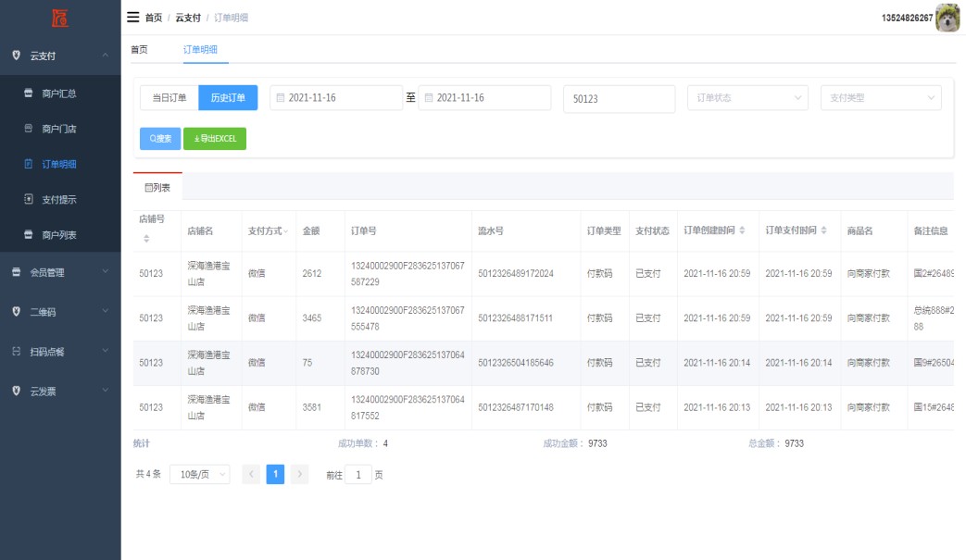This screenshot has height=560, width=966.
Task: Expand the 会员管理 sidebar menu
Action: tap(60, 272)
